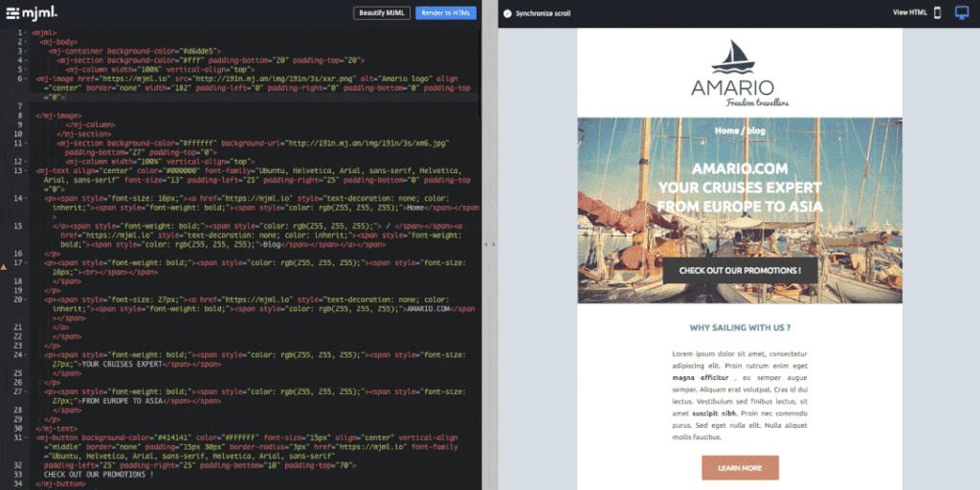The width and height of the screenshot is (980, 490).
Task: Switch to desktop preview icon
Action: point(962,12)
